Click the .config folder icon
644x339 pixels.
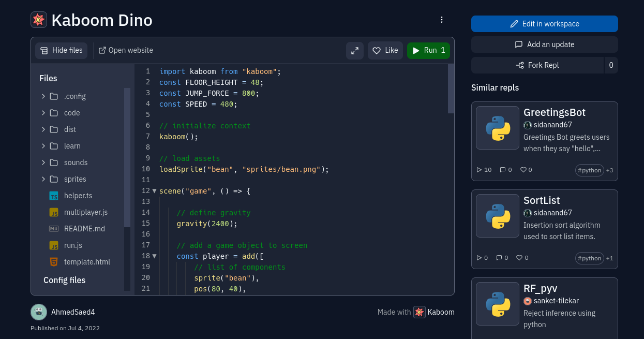click(54, 96)
